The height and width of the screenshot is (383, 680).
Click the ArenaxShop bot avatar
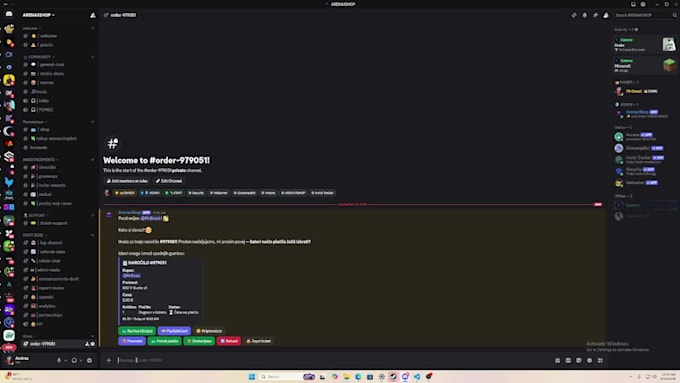(x=109, y=215)
